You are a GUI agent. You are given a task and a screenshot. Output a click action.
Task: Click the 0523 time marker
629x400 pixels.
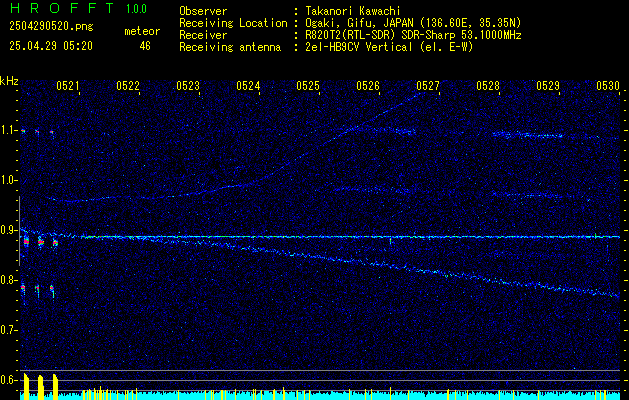[188, 86]
